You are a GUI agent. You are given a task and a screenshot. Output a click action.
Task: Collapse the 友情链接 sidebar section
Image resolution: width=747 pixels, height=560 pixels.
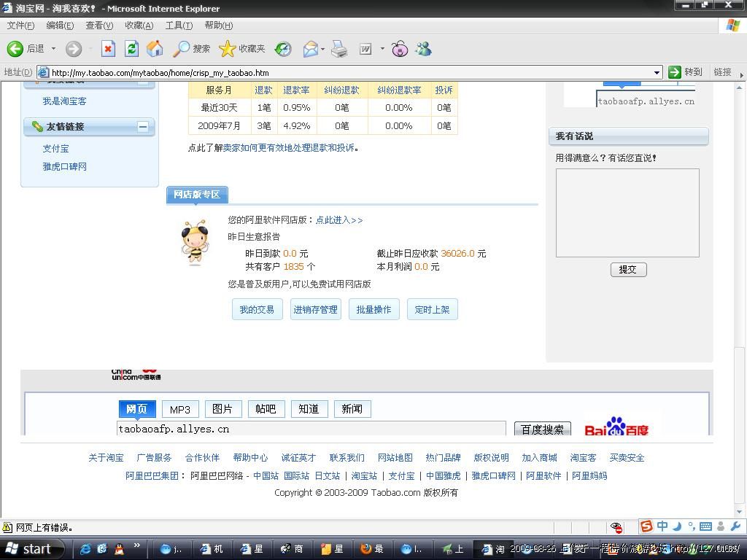pos(143,126)
